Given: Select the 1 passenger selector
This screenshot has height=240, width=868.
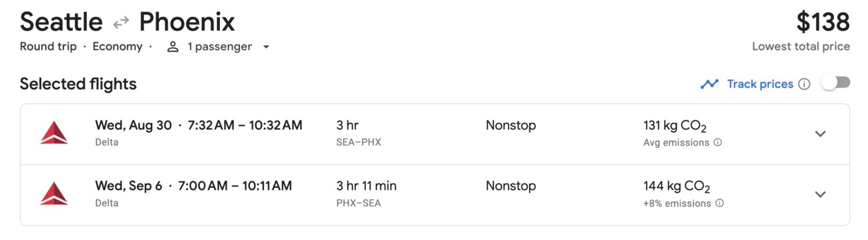Looking at the screenshot, I should tap(219, 47).
